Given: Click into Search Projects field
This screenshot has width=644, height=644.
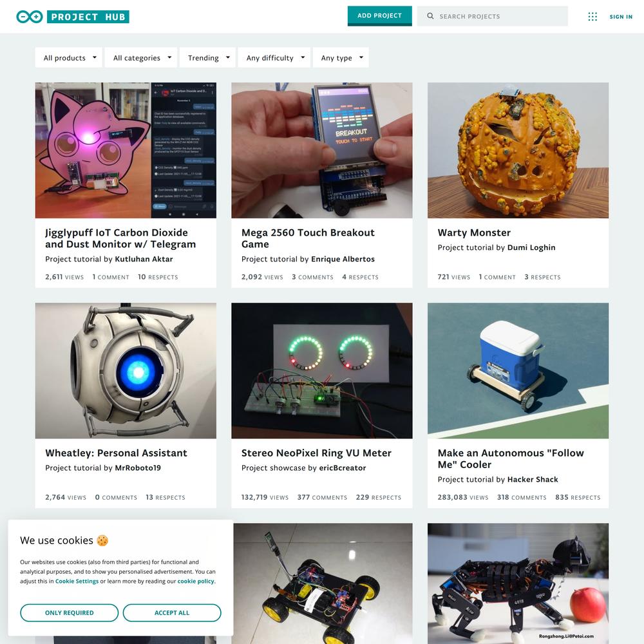Looking at the screenshot, I should [x=493, y=16].
